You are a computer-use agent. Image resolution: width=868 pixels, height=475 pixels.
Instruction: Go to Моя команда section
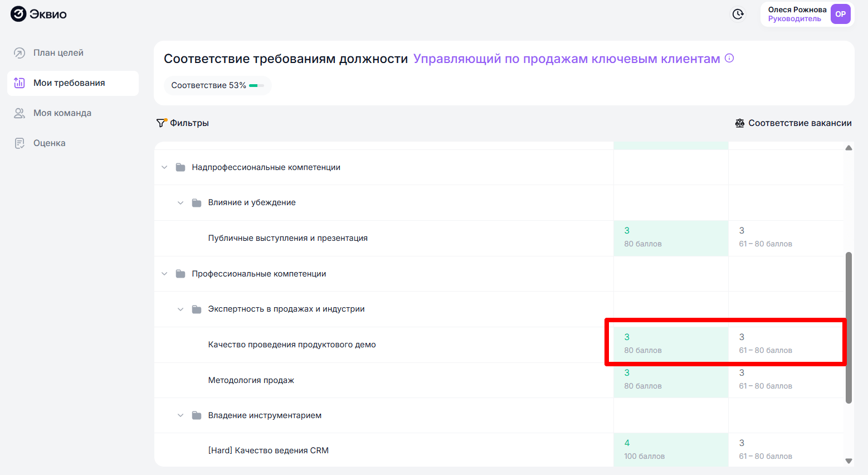[x=73, y=113]
